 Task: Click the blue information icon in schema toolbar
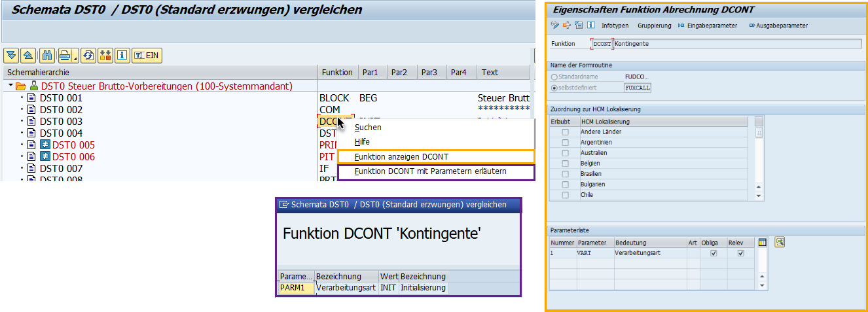tap(122, 56)
